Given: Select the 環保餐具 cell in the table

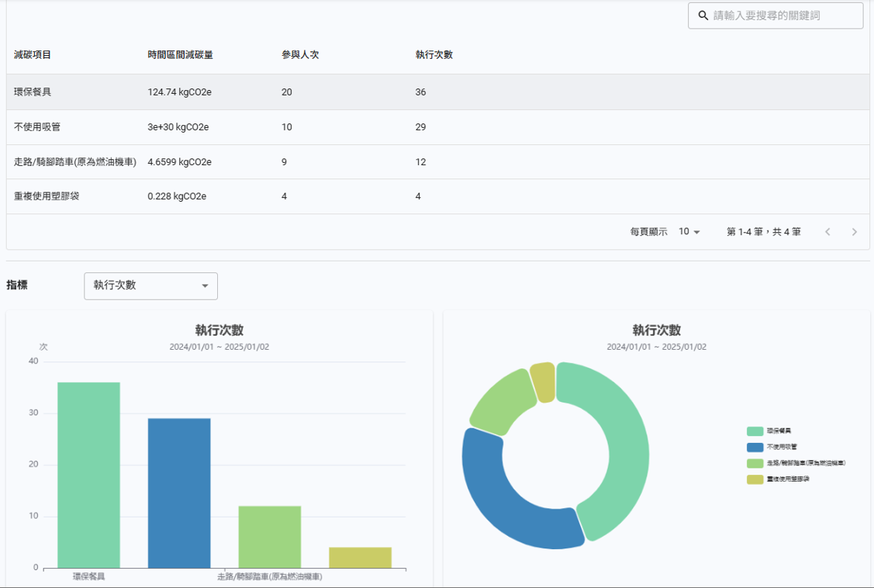Looking at the screenshot, I should click(33, 92).
